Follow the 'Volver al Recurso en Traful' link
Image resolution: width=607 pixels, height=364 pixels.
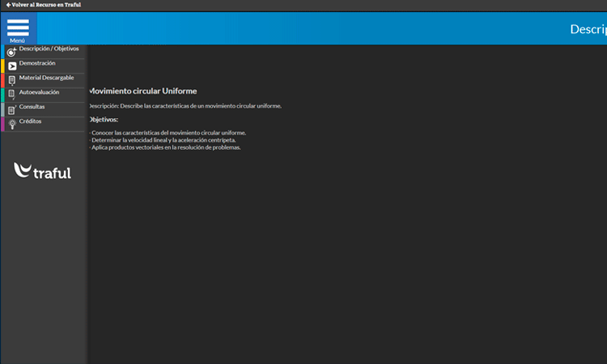(x=46, y=5)
